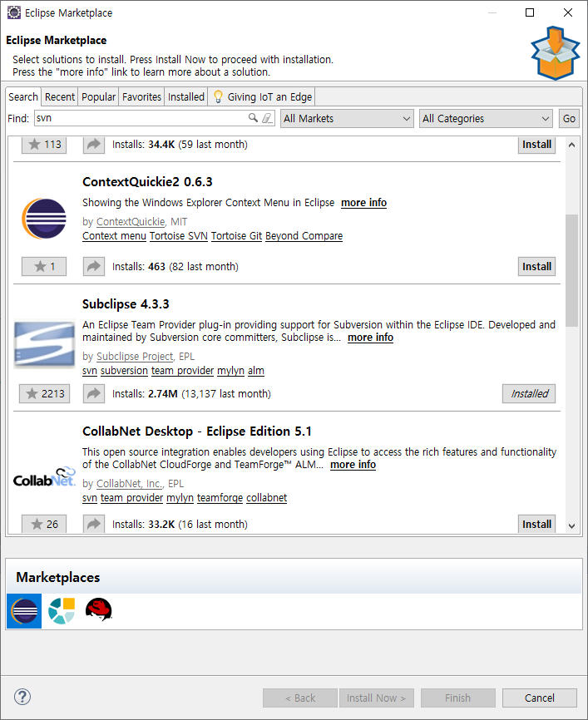This screenshot has width=588, height=720.
Task: Open more info for Subclipse
Action: 370,338
